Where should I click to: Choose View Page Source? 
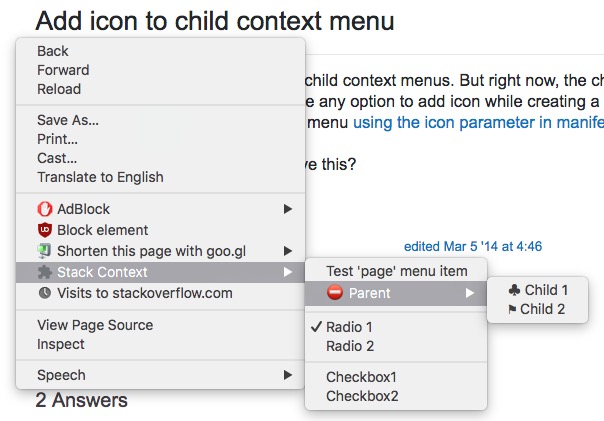click(95, 325)
